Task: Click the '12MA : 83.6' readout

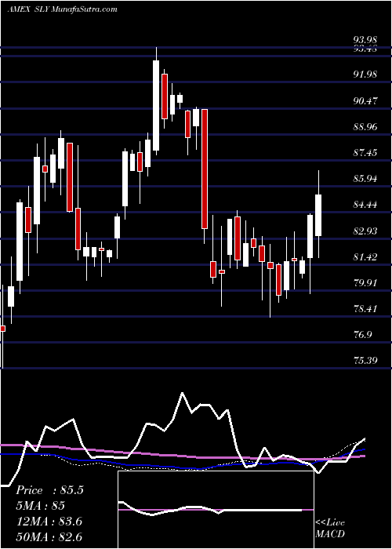Action: tap(49, 522)
